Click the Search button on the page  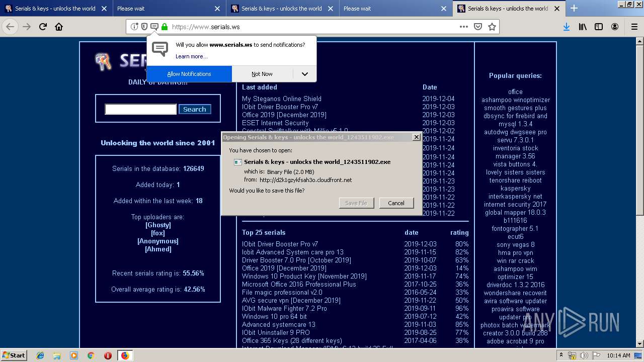tap(195, 109)
